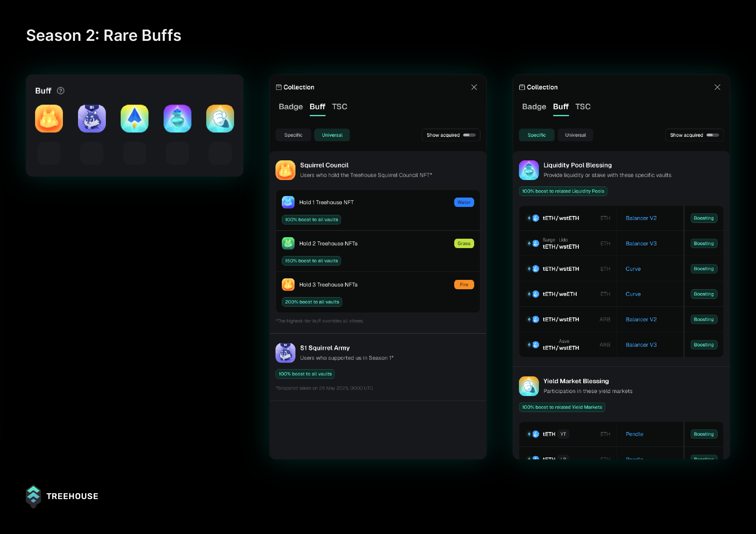Click the Squirrel Council fire buff icon in Buff panel
The height and width of the screenshot is (534, 756).
tap(49, 119)
